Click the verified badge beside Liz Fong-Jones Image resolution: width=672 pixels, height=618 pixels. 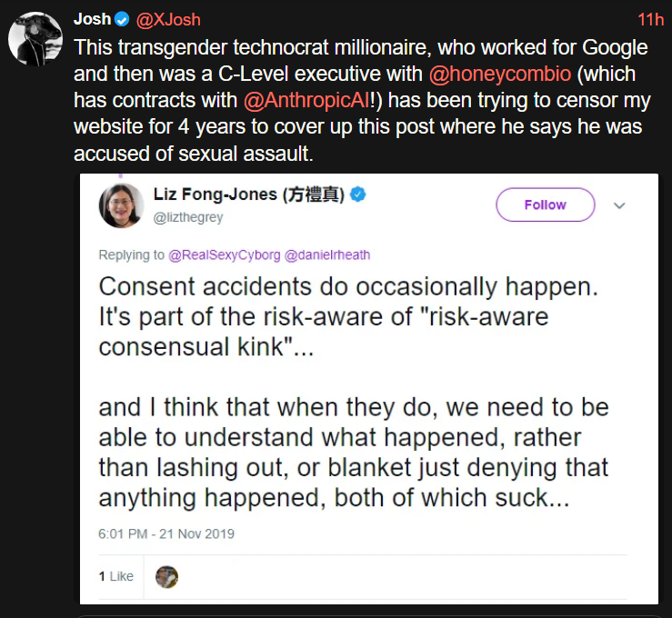point(359,194)
